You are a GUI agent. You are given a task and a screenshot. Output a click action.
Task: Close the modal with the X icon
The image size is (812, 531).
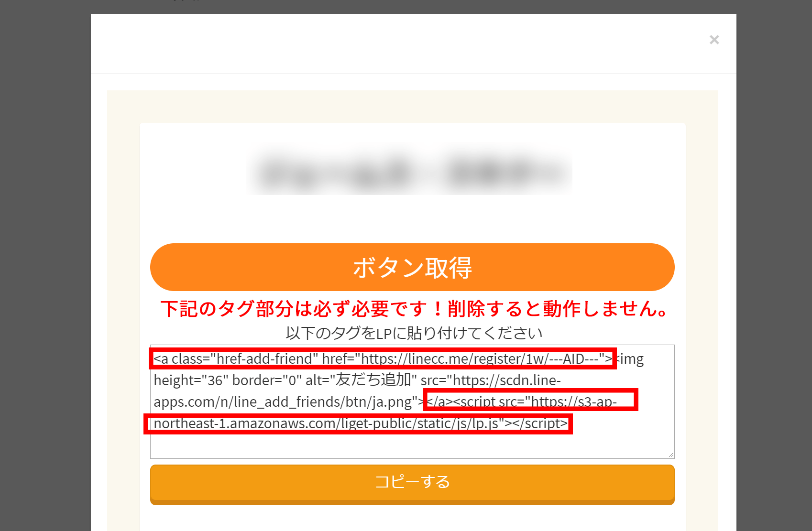point(714,40)
